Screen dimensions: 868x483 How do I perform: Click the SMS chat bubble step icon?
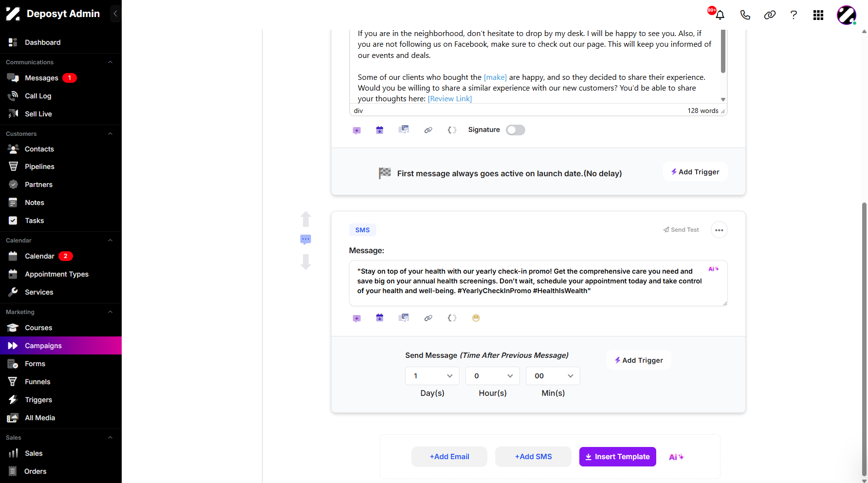tap(306, 239)
